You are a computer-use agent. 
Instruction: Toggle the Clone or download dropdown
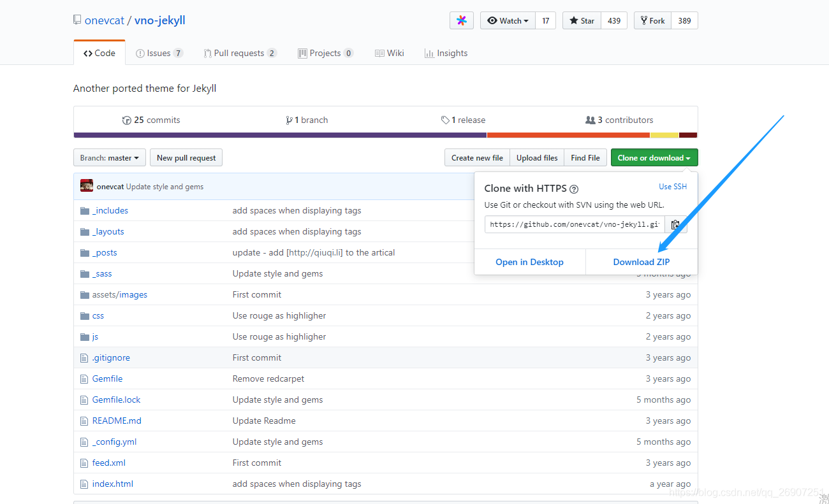pos(654,157)
